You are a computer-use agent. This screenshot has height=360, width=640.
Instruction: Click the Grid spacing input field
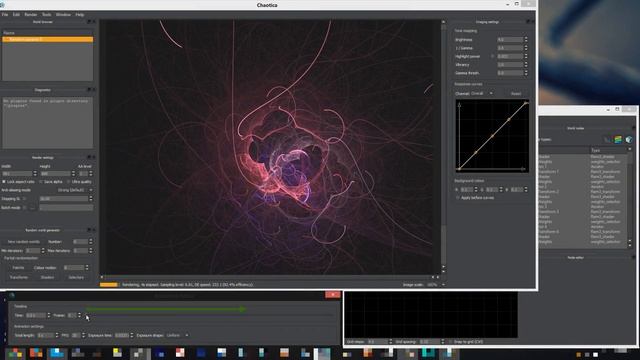tap(429, 342)
